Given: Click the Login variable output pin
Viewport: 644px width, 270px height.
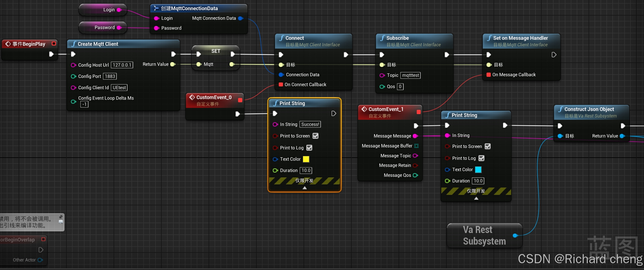Looking at the screenshot, I should coord(119,10).
